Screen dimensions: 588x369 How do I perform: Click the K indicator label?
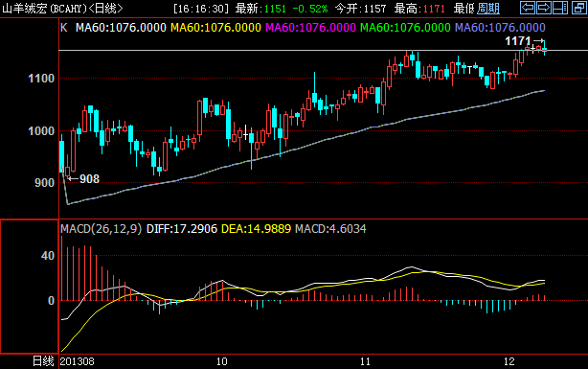pos(64,28)
